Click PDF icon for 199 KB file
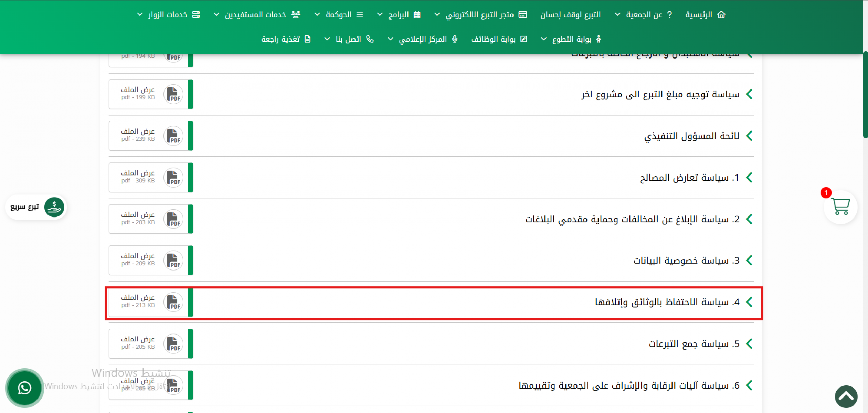The width and height of the screenshot is (868, 413). 173,94
